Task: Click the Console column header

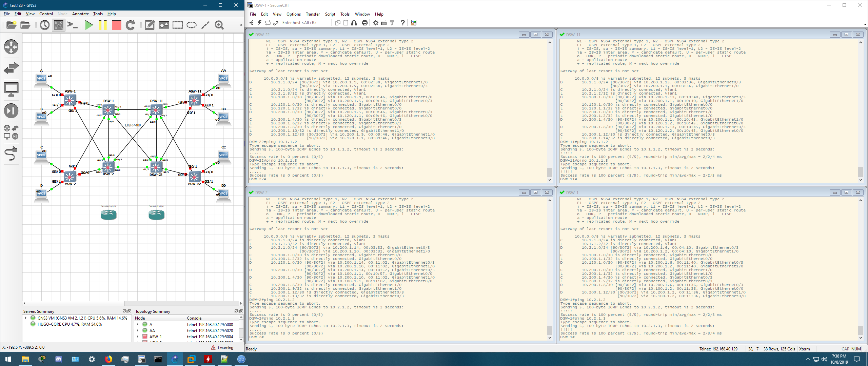Action: click(x=194, y=318)
